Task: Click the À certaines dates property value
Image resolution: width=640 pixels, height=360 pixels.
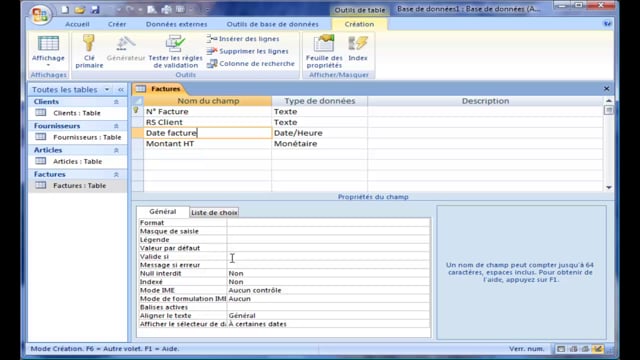Action: coord(329,324)
